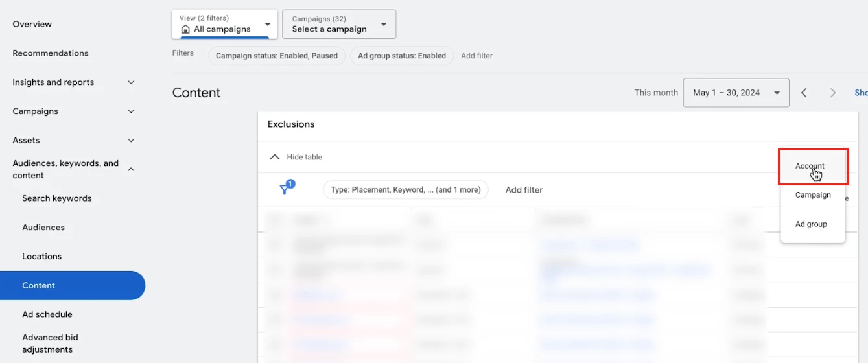Expand the Insights and reports section

[131, 82]
